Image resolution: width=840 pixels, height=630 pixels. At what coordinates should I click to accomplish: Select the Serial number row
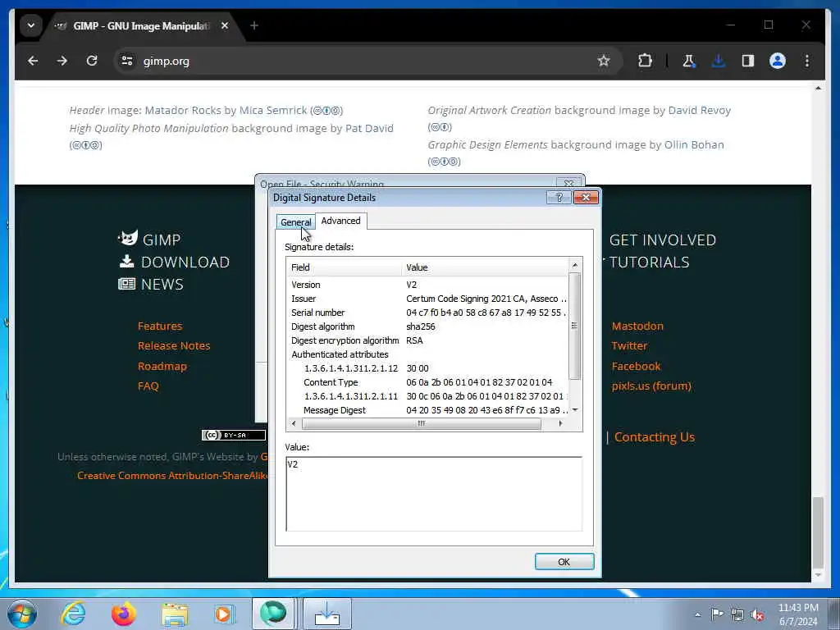[428, 313]
